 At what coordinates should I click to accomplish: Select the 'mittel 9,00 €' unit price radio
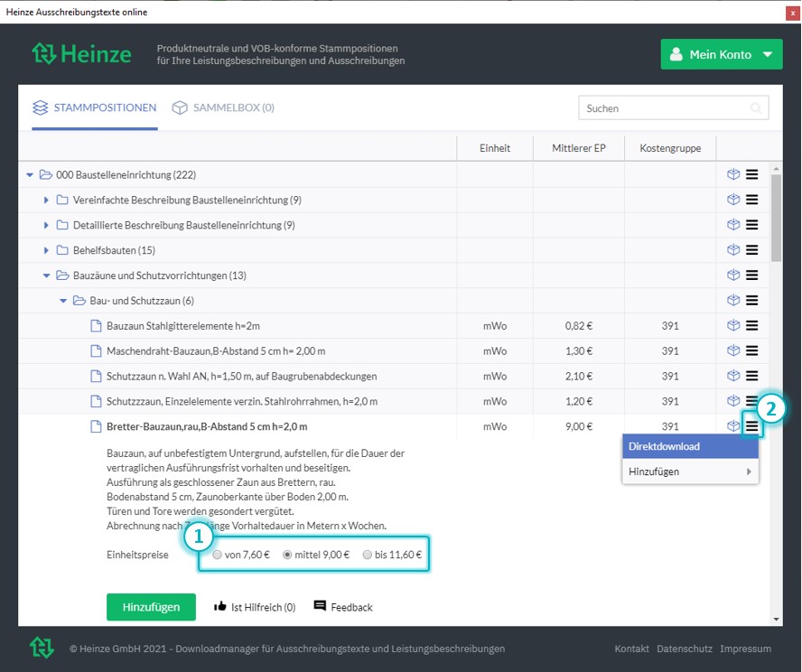pyautogui.click(x=287, y=555)
